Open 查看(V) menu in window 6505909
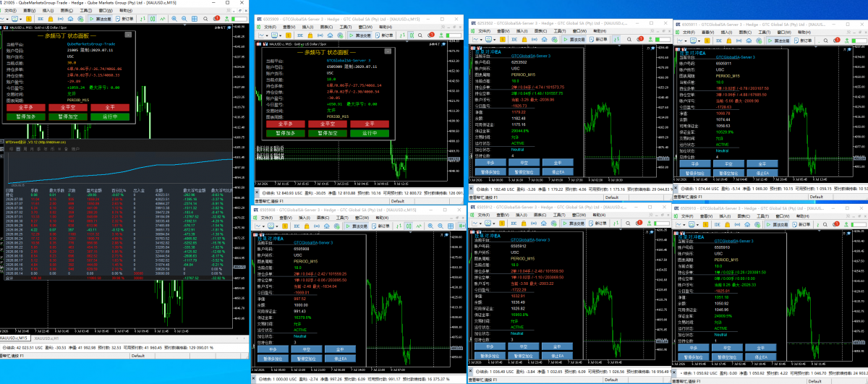868x384 pixels. click(289, 27)
